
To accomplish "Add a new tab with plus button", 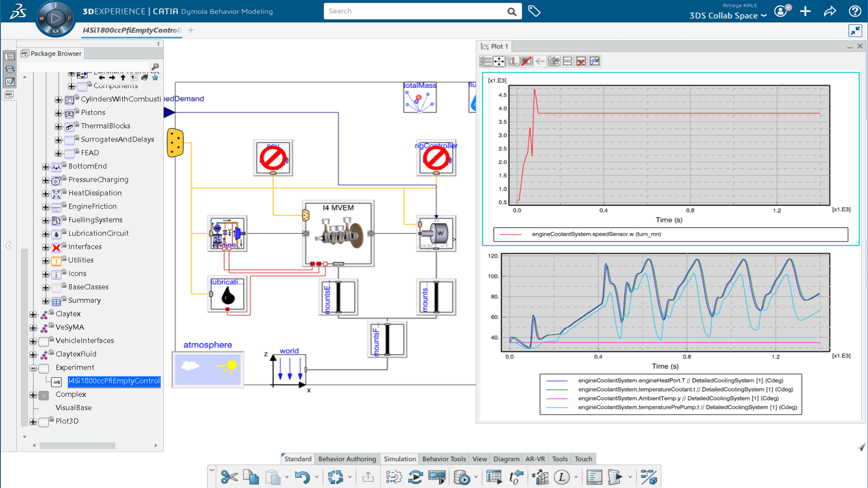I will 191,30.
